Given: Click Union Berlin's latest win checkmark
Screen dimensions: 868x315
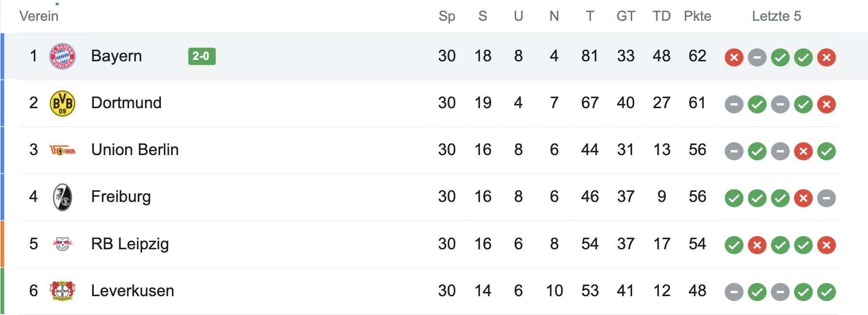Looking at the screenshot, I should [x=826, y=151].
